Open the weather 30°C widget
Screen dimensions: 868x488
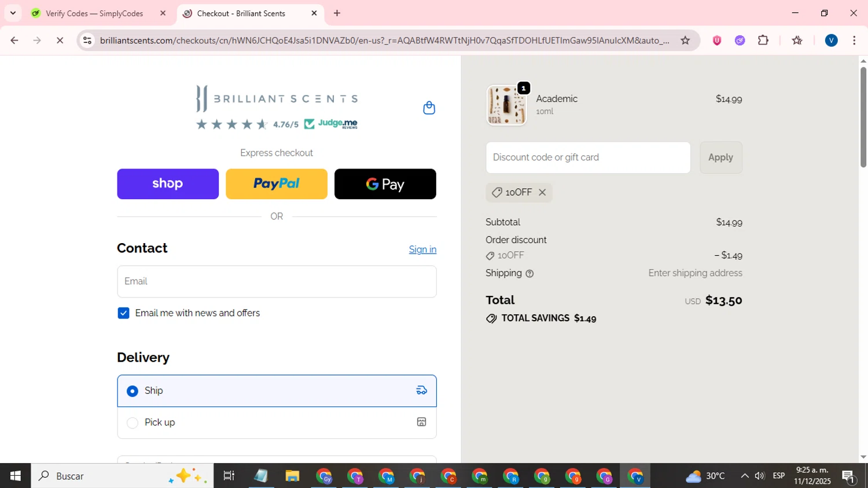point(705,476)
